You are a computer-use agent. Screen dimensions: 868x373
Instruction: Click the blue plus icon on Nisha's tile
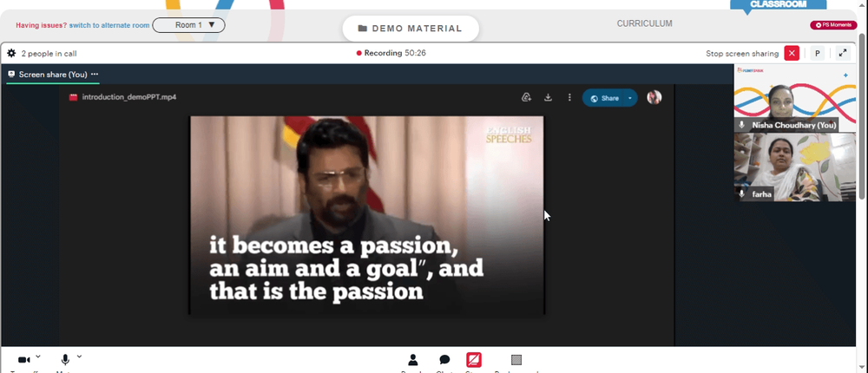pos(845,75)
